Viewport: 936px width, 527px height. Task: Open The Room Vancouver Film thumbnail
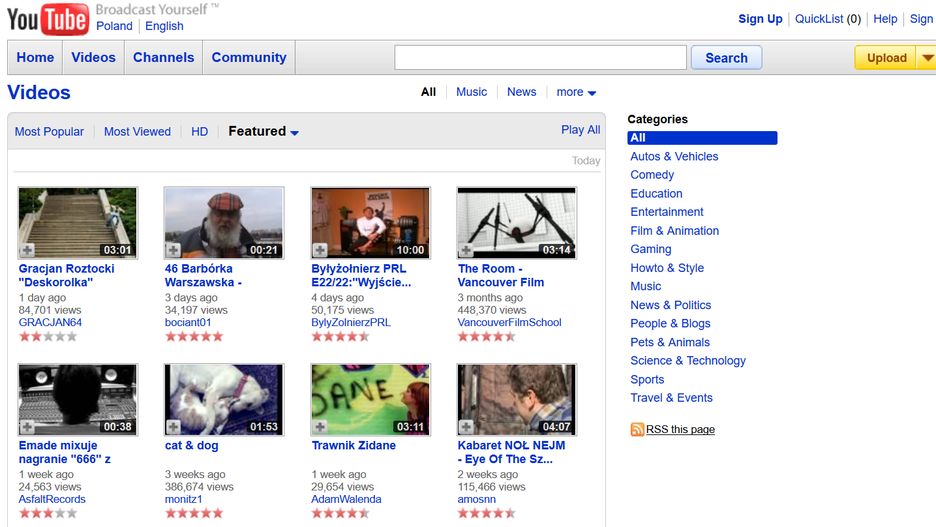(517, 223)
